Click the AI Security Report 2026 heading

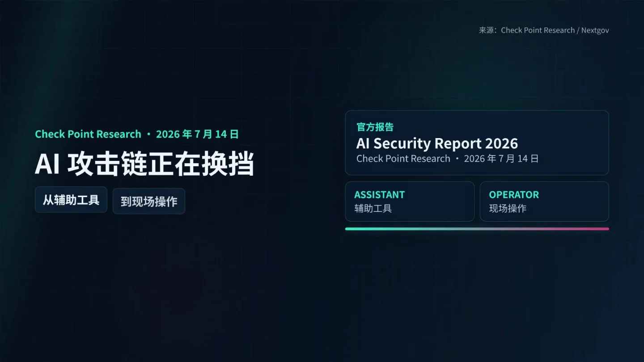tap(437, 143)
